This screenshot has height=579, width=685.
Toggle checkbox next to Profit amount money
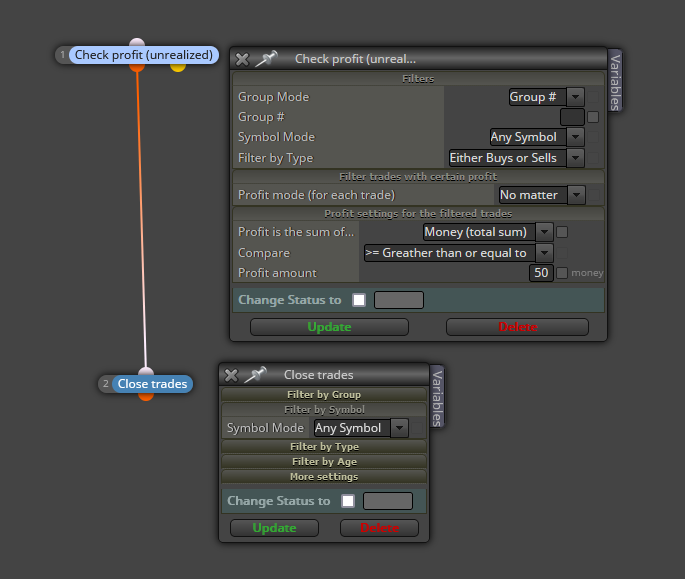tap(562, 273)
